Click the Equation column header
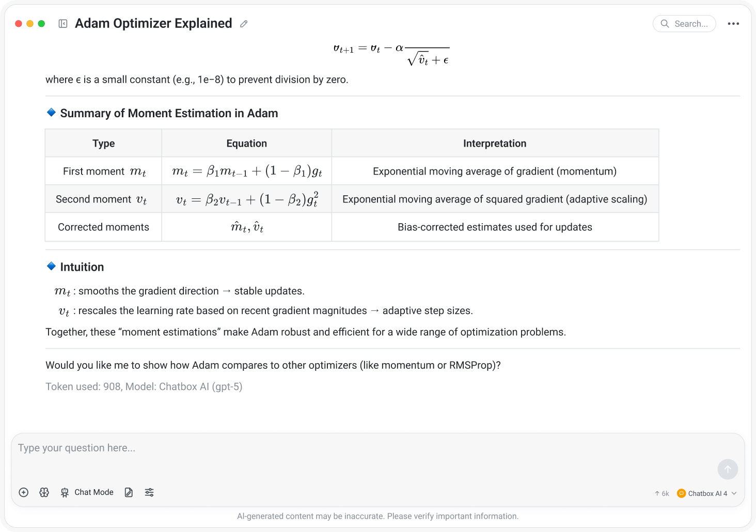This screenshot has width=756, height=532. [247, 144]
